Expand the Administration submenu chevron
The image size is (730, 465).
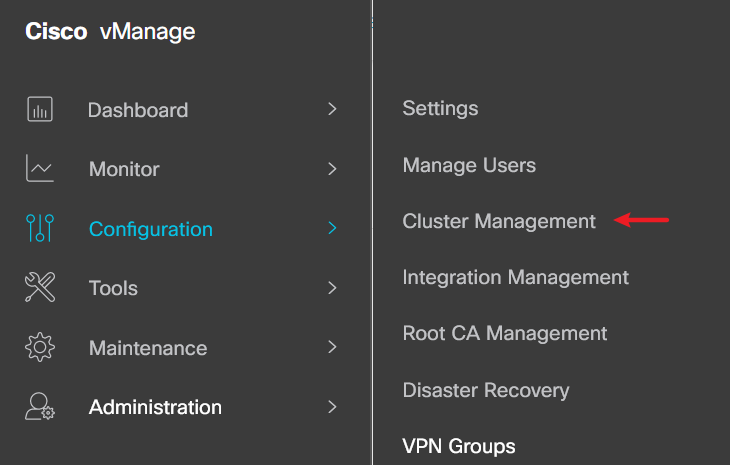click(332, 407)
